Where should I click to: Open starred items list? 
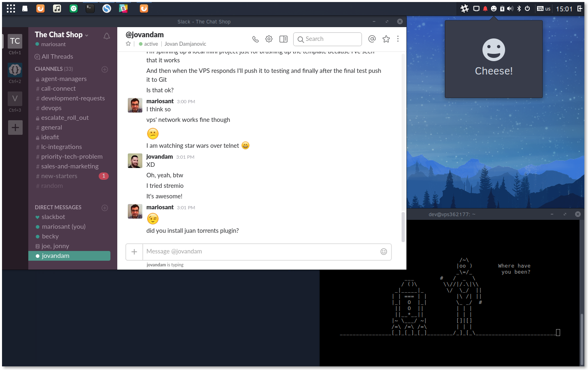(x=386, y=39)
